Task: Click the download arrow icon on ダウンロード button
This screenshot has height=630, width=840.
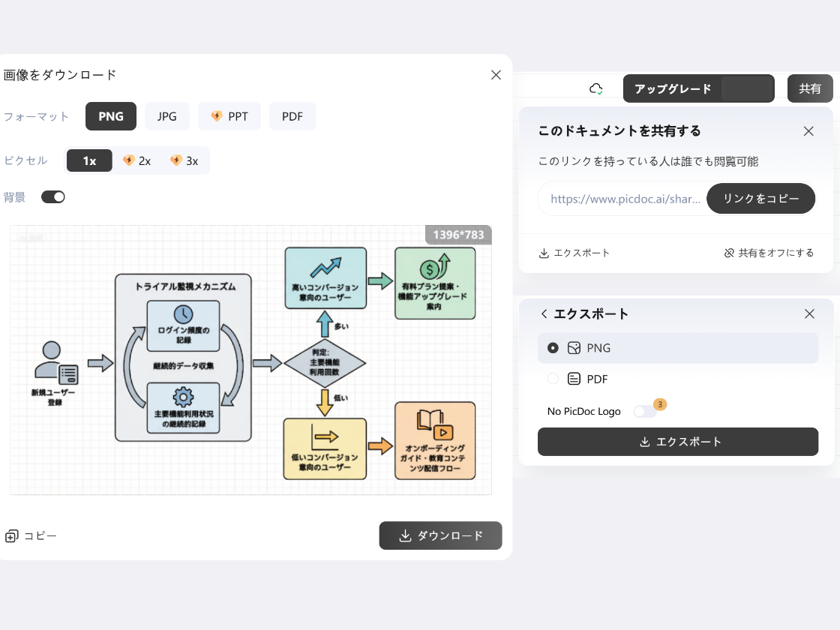Action: point(405,535)
